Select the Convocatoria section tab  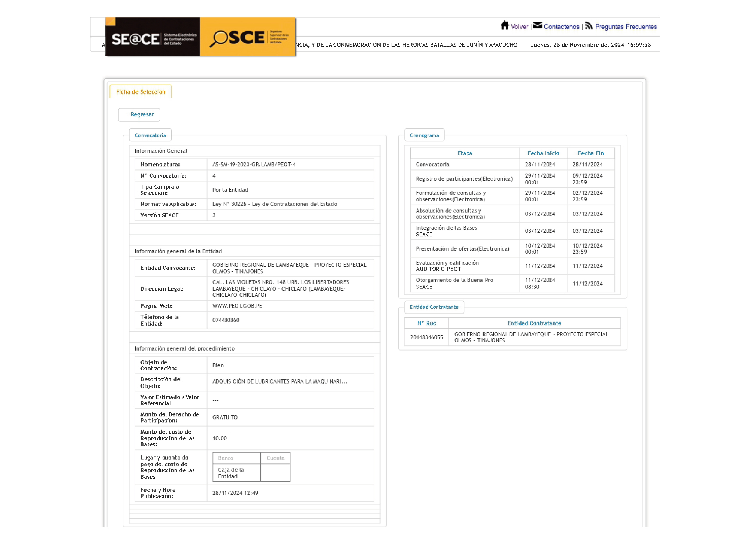pyautogui.click(x=150, y=135)
